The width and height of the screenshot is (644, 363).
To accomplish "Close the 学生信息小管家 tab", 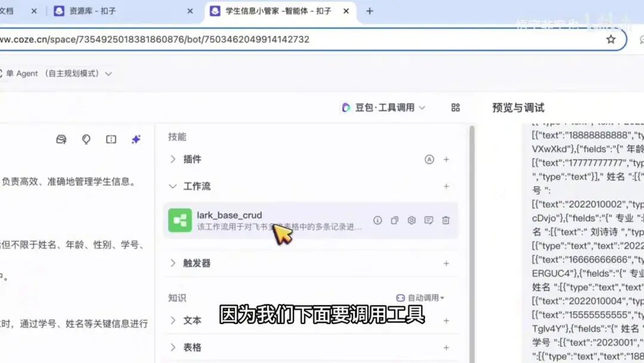I will click(x=346, y=11).
